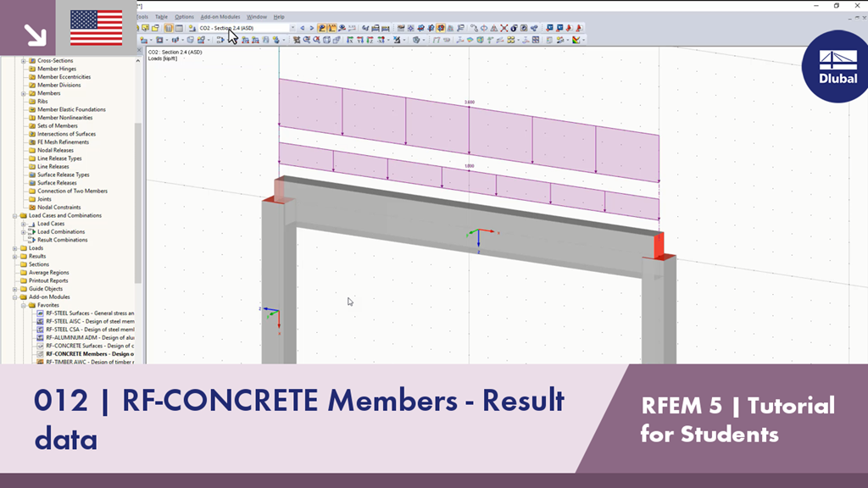Collapse the Add-on Modules node
The width and height of the screenshot is (868, 488).
point(15,297)
